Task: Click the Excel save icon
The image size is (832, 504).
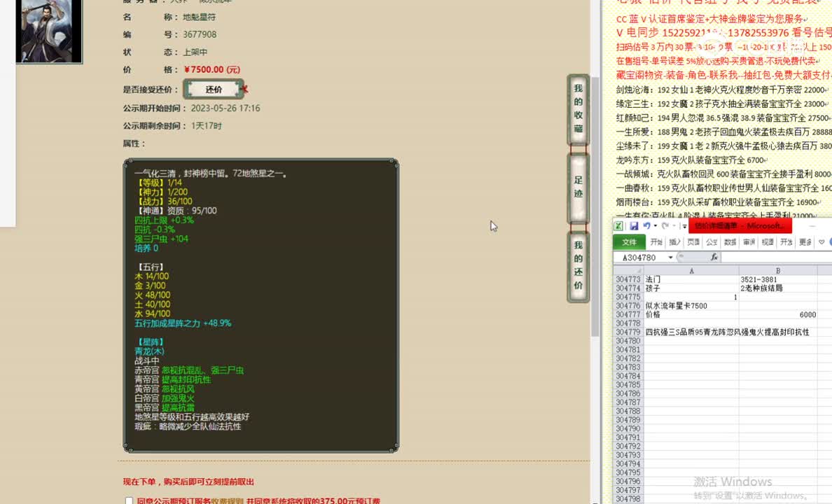Action: click(x=634, y=226)
